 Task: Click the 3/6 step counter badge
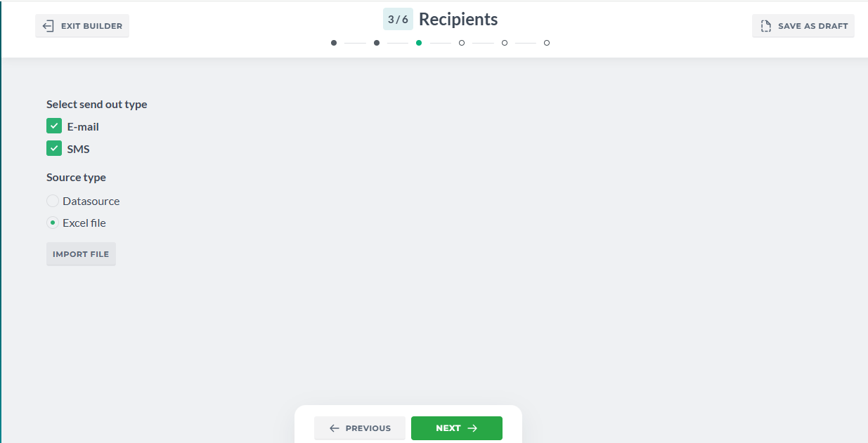(398, 19)
